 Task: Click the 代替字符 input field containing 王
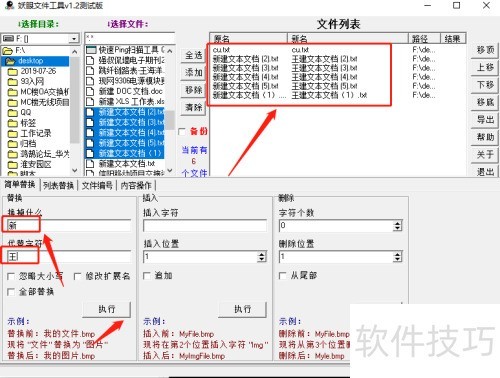69,256
